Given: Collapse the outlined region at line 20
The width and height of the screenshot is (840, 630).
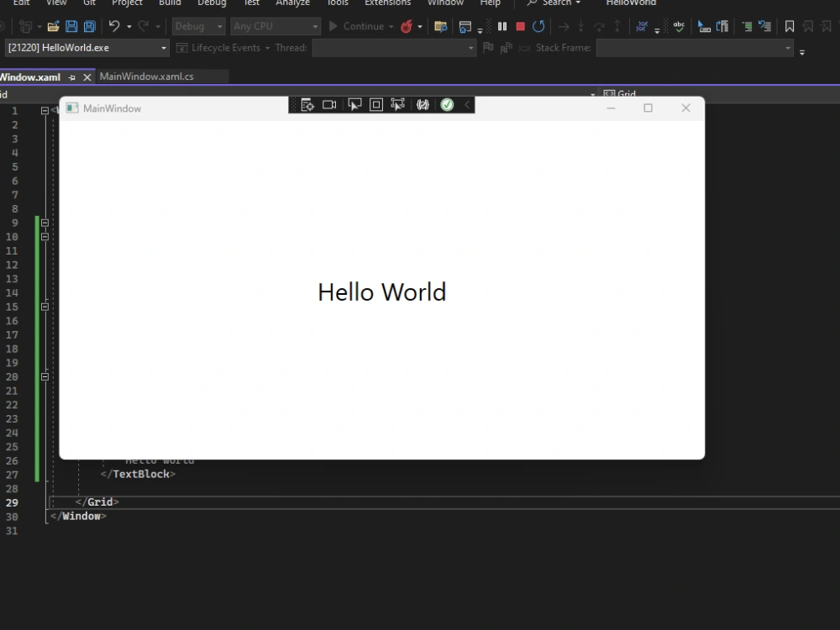Looking at the screenshot, I should 45,376.
